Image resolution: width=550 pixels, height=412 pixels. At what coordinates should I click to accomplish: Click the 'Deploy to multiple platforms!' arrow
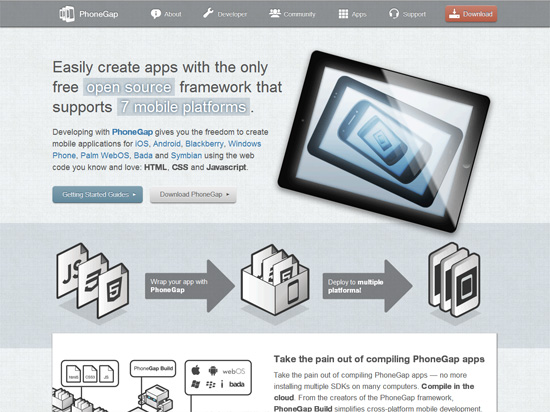point(367,286)
